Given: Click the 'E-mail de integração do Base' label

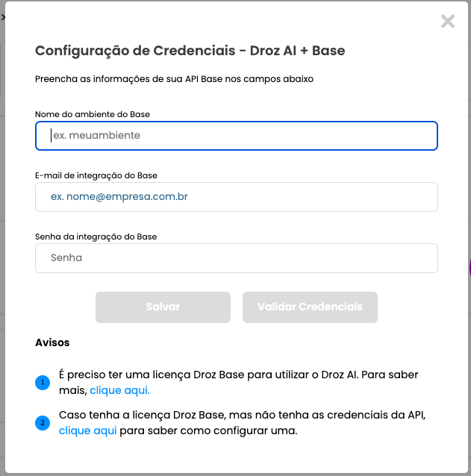Looking at the screenshot, I should tap(96, 175).
